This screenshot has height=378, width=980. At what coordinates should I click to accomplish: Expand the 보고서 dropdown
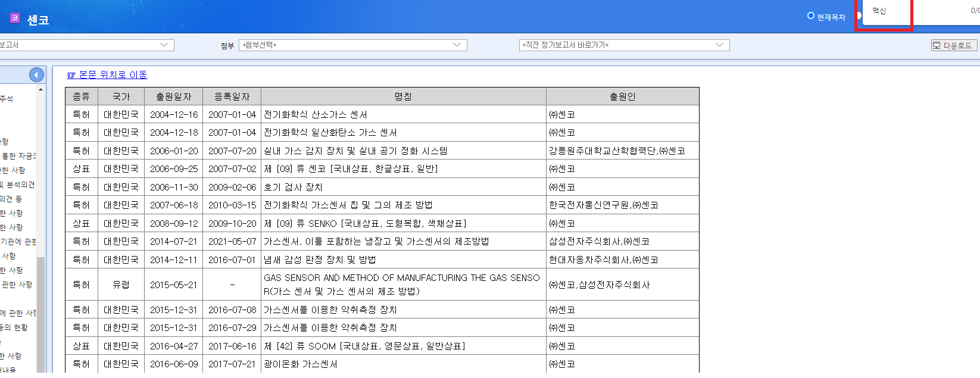point(87,45)
